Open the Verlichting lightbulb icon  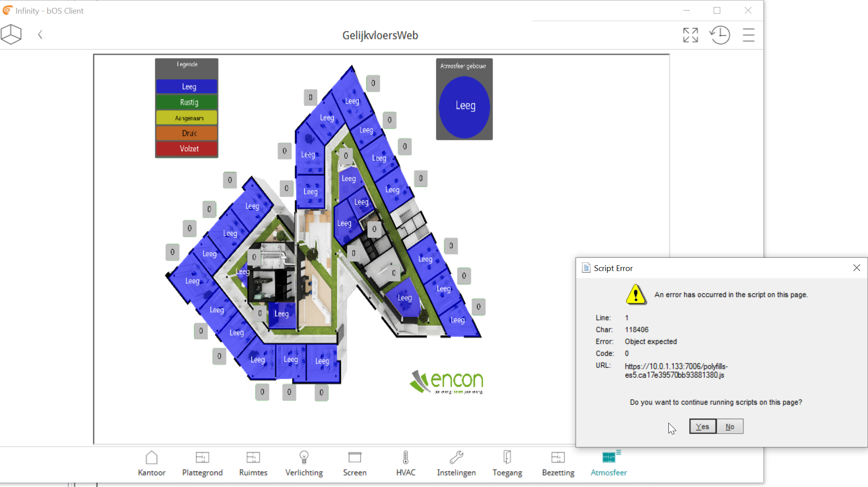click(x=304, y=463)
